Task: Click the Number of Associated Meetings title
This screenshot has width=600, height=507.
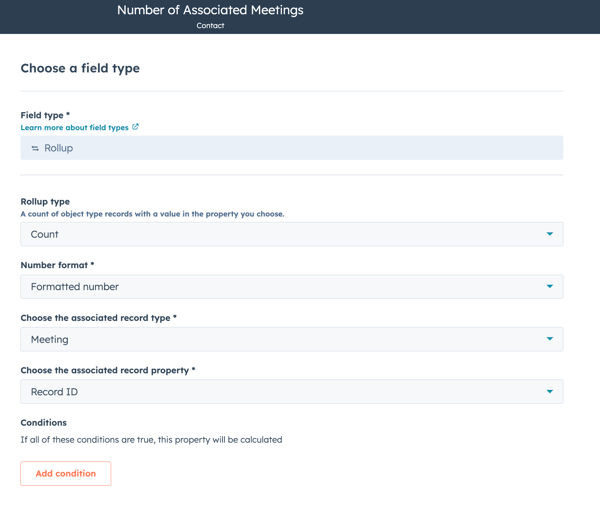Action: coord(210,10)
